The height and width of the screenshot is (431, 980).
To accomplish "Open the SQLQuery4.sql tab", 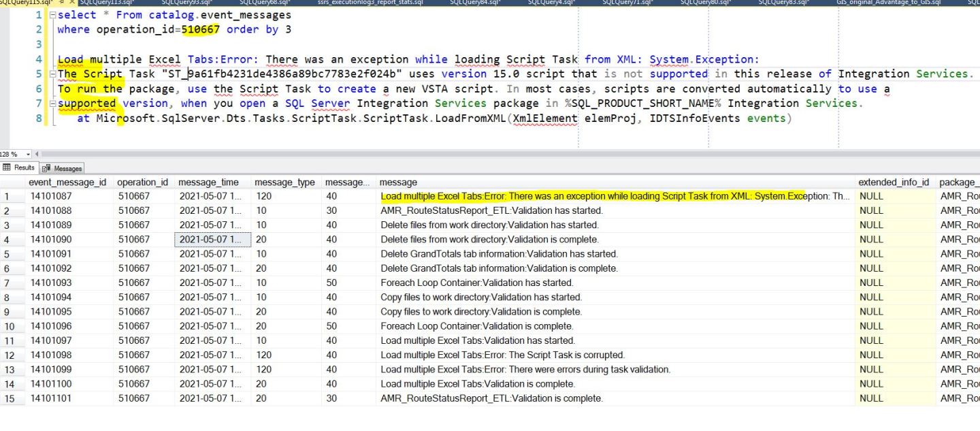I will (551, 3).
